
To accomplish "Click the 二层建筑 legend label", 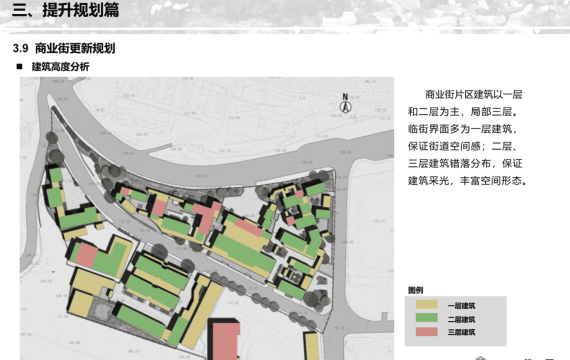I will pos(461,319).
